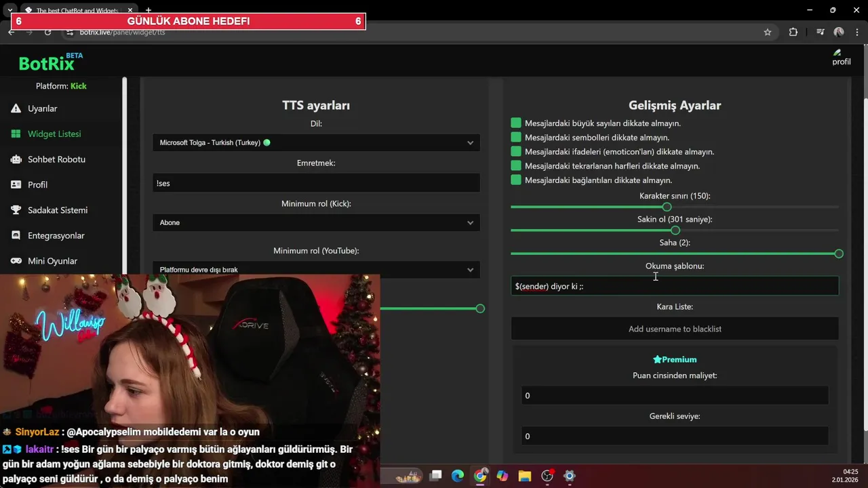Uncheck 'büyük sayıları dikkate almayın' checkbox

pos(516,123)
